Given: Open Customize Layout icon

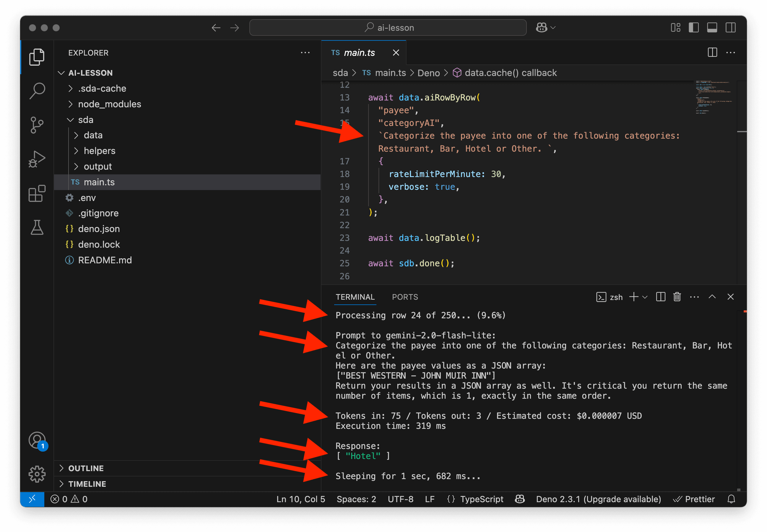Looking at the screenshot, I should click(675, 28).
